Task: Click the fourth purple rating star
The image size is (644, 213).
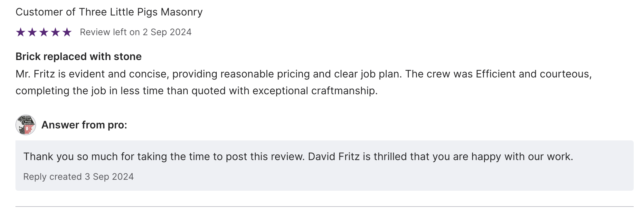Action: (55, 32)
